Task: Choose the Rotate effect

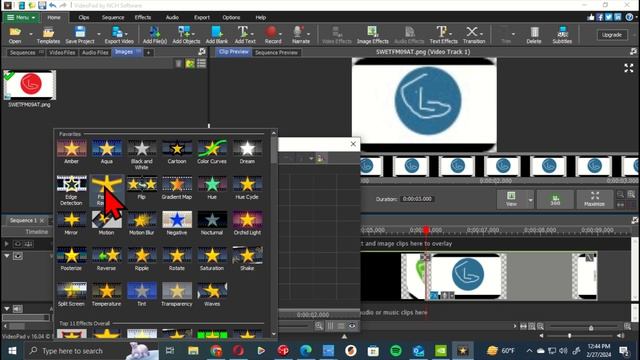Action: [177, 259]
